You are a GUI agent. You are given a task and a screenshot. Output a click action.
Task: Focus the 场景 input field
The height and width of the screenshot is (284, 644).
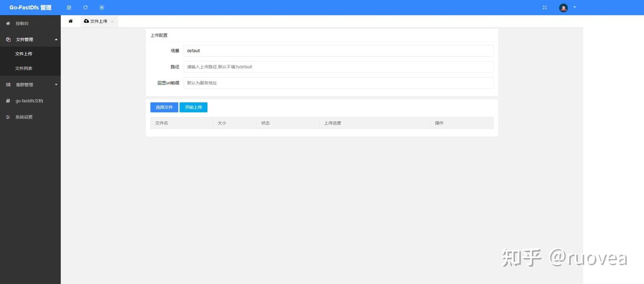[339, 51]
